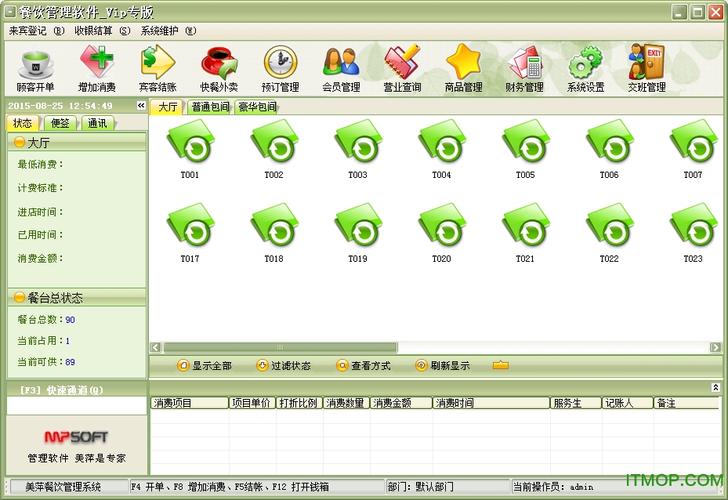This screenshot has width=728, height=500.
Task: Select table T019
Action: (358, 233)
